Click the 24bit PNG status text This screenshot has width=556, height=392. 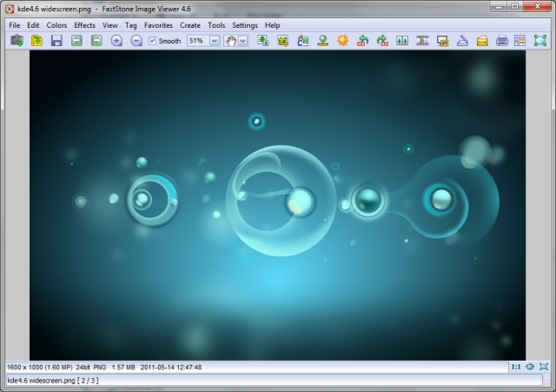coord(91,367)
